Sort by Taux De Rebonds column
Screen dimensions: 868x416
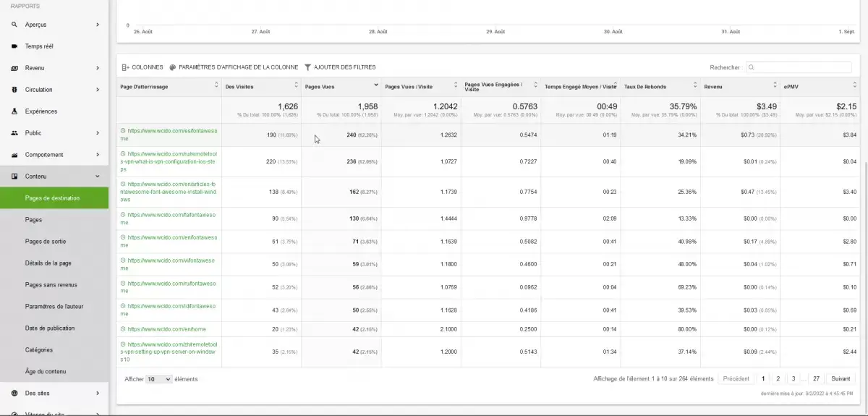(x=660, y=86)
